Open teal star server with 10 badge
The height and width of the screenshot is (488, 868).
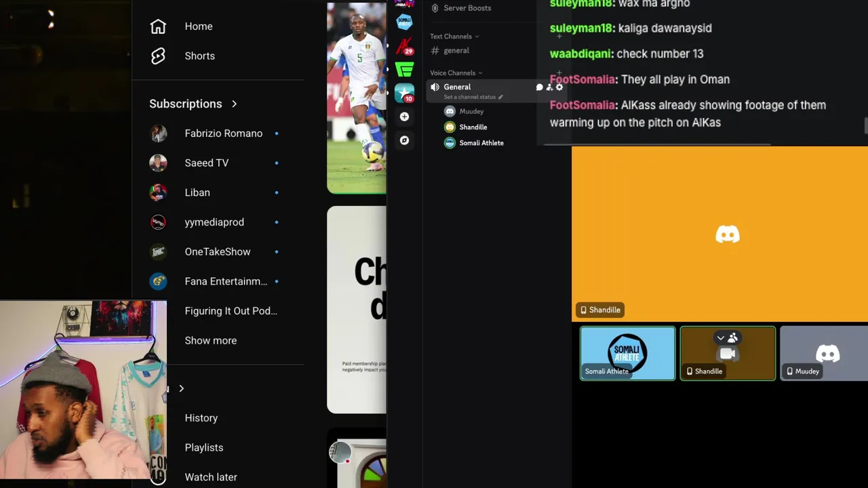pyautogui.click(x=404, y=93)
